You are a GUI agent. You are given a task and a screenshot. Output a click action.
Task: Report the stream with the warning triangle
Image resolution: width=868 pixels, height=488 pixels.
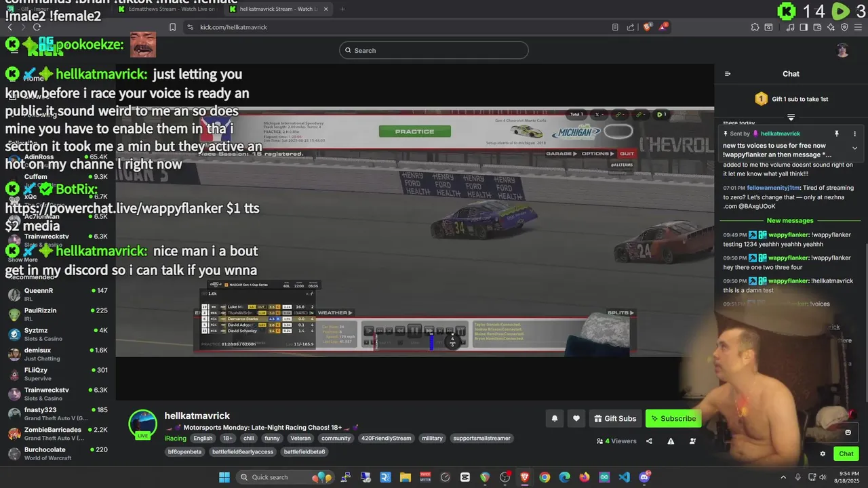(x=671, y=441)
